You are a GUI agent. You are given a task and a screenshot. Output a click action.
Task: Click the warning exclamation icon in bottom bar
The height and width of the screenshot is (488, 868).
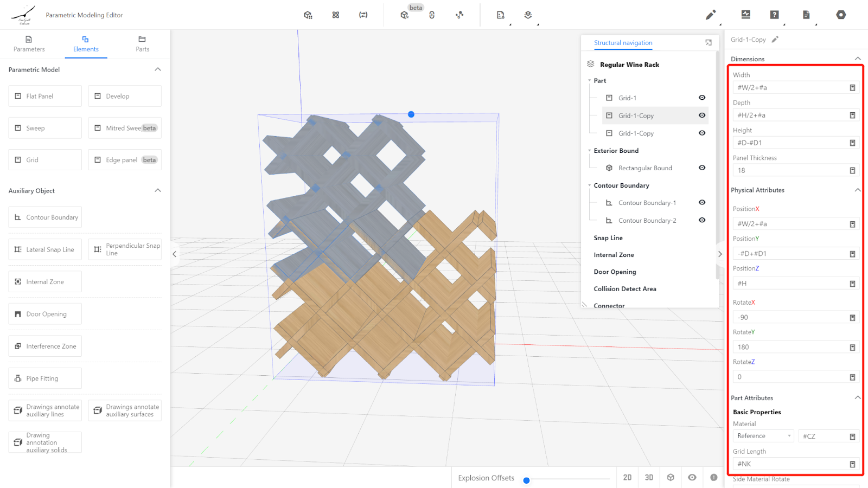point(714,477)
